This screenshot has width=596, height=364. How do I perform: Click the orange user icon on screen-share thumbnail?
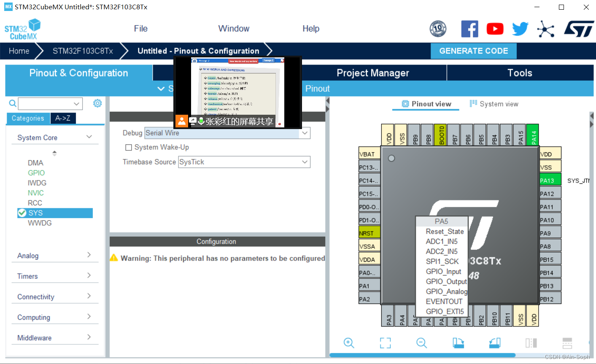[181, 121]
